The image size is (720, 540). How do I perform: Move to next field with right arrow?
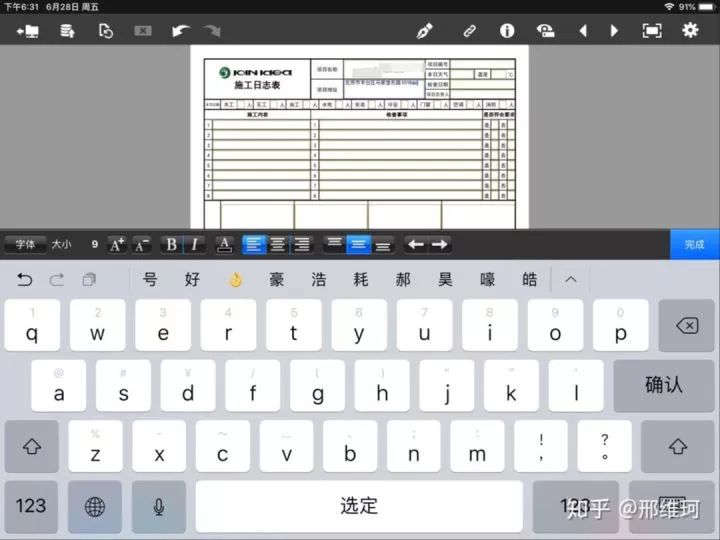pyautogui.click(x=439, y=244)
